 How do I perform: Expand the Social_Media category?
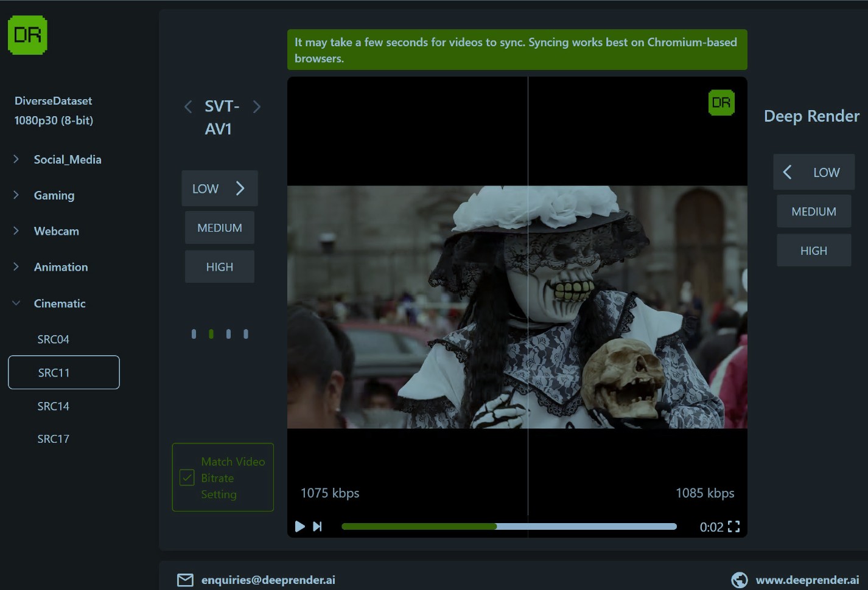[x=58, y=159]
